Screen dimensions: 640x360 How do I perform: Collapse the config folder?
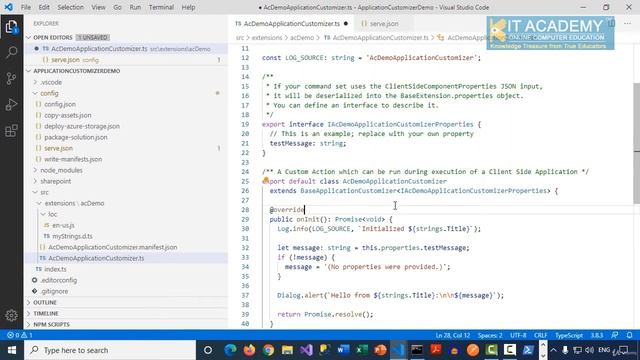(x=36, y=93)
